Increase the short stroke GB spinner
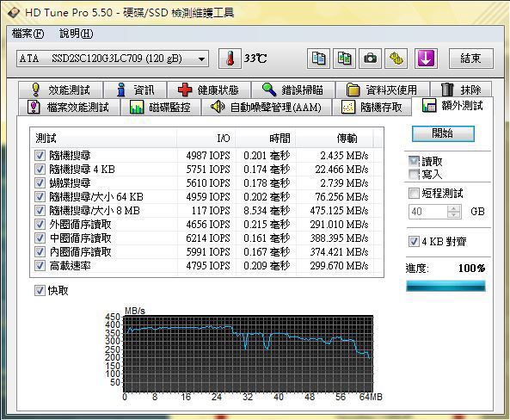 pyautogui.click(x=454, y=208)
